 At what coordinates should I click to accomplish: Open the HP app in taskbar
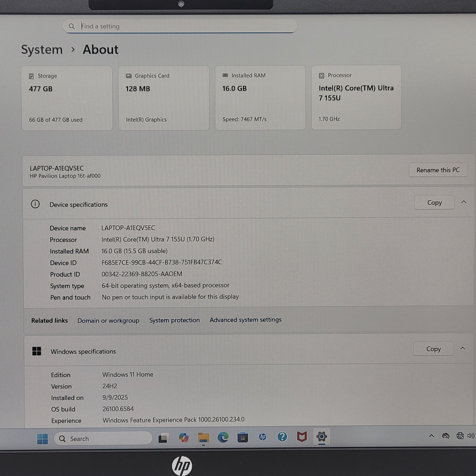click(262, 437)
